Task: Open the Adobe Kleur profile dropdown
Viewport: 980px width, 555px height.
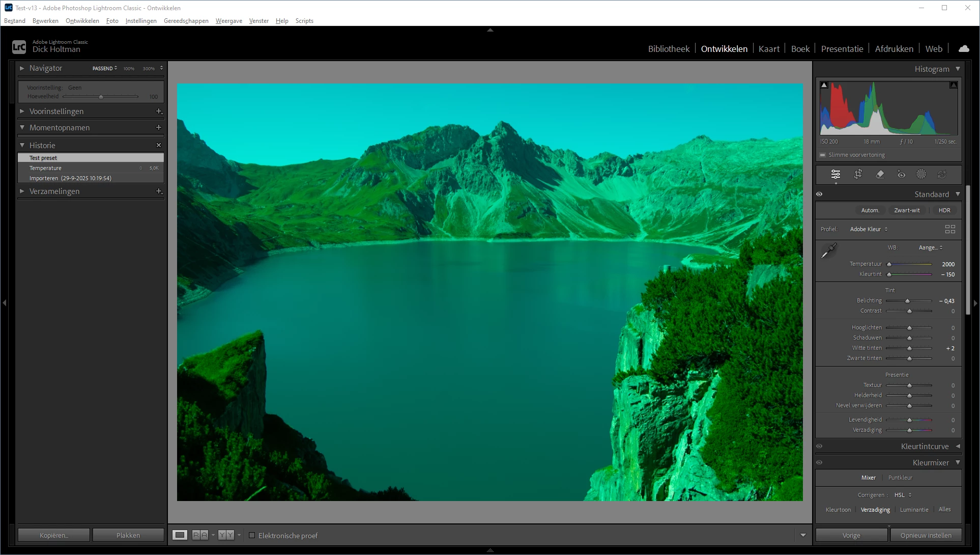Action: (x=869, y=229)
